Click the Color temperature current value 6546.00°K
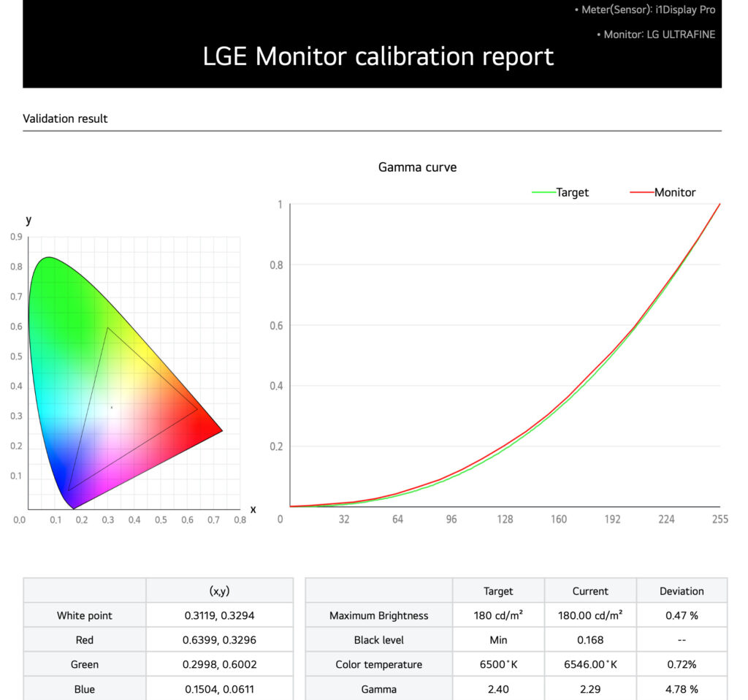Screen dimensions: 748x700 click(590, 665)
